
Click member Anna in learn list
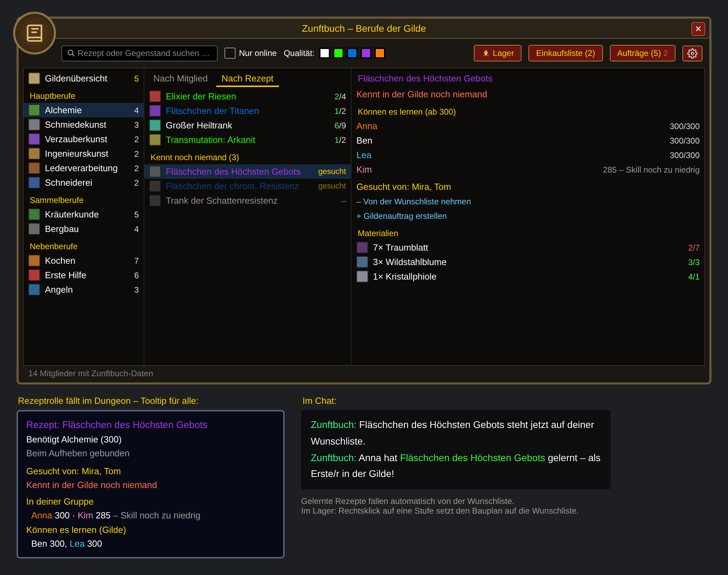(x=528, y=126)
